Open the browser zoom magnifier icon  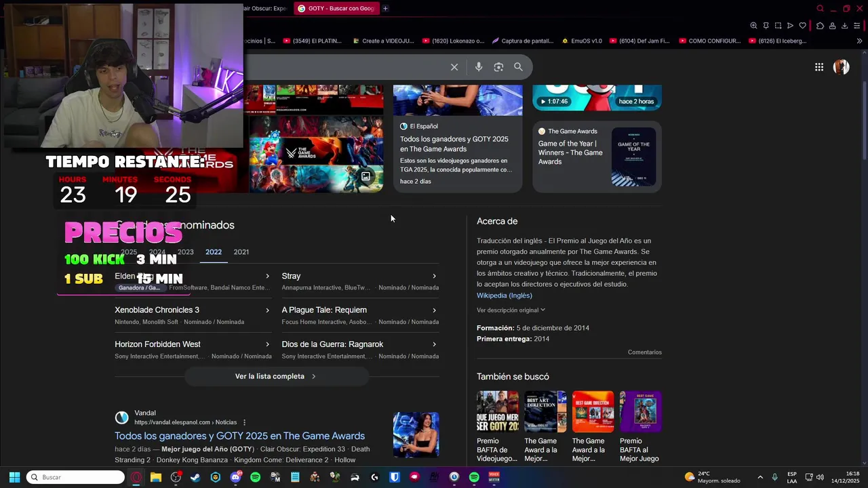753,26
